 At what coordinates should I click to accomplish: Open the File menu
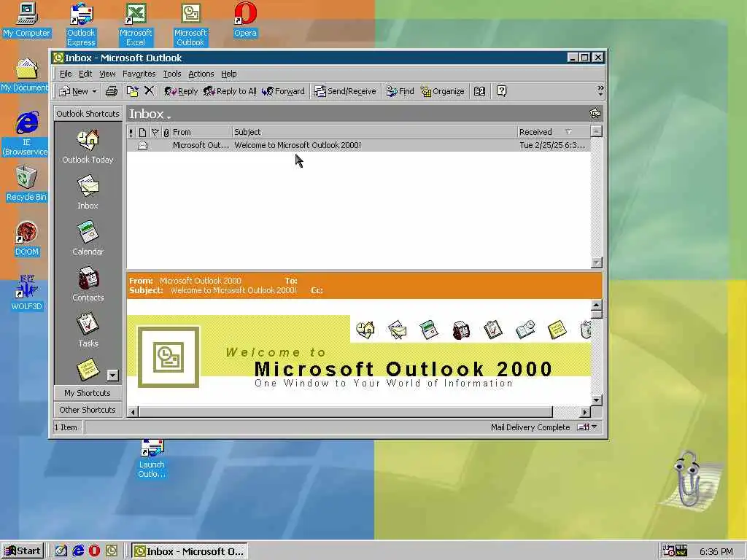coord(65,74)
